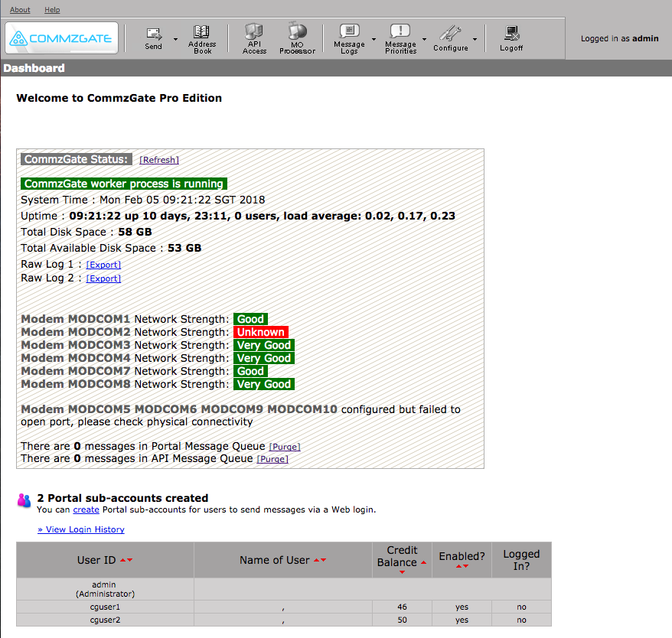Click the Dashboard page title

click(34, 68)
